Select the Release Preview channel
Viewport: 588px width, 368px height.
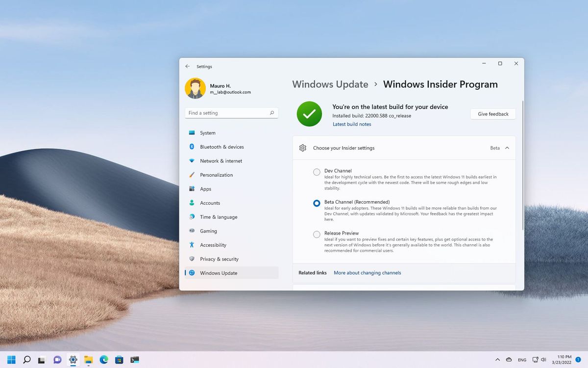(317, 235)
